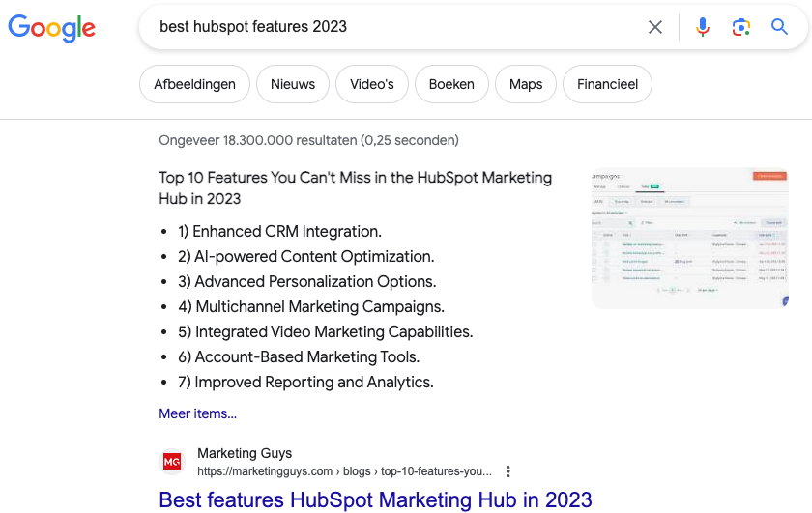
Task: Expand list via Meer items link
Action: click(x=198, y=413)
